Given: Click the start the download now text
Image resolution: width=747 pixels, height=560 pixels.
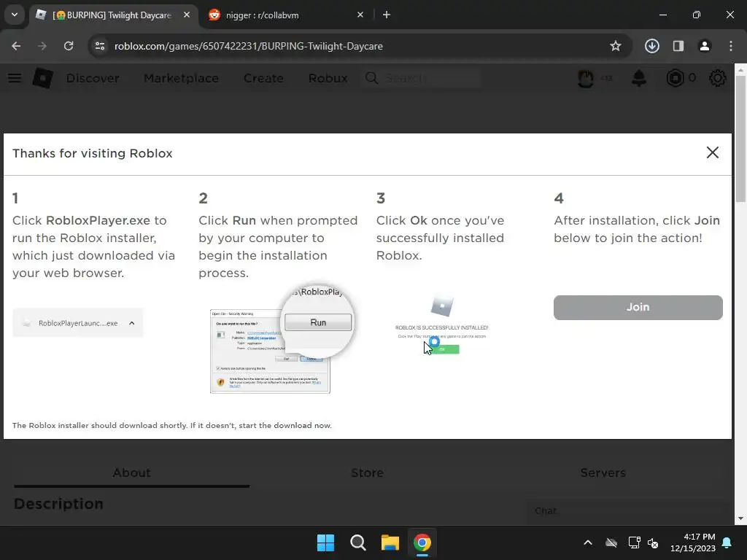Looking at the screenshot, I should pos(285,425).
